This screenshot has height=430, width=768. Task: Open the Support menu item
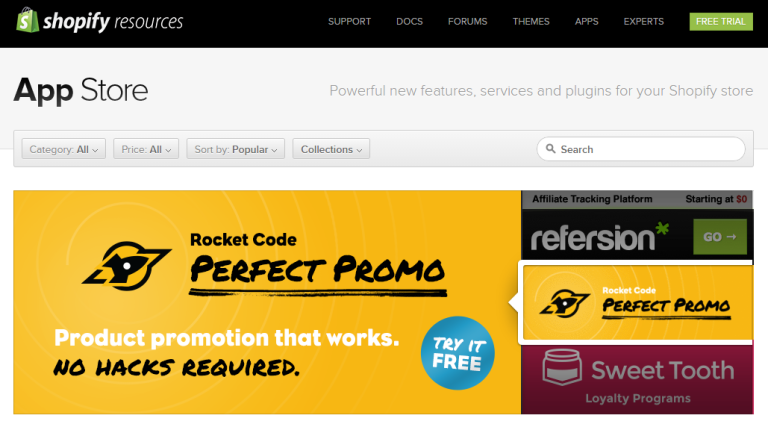349,21
